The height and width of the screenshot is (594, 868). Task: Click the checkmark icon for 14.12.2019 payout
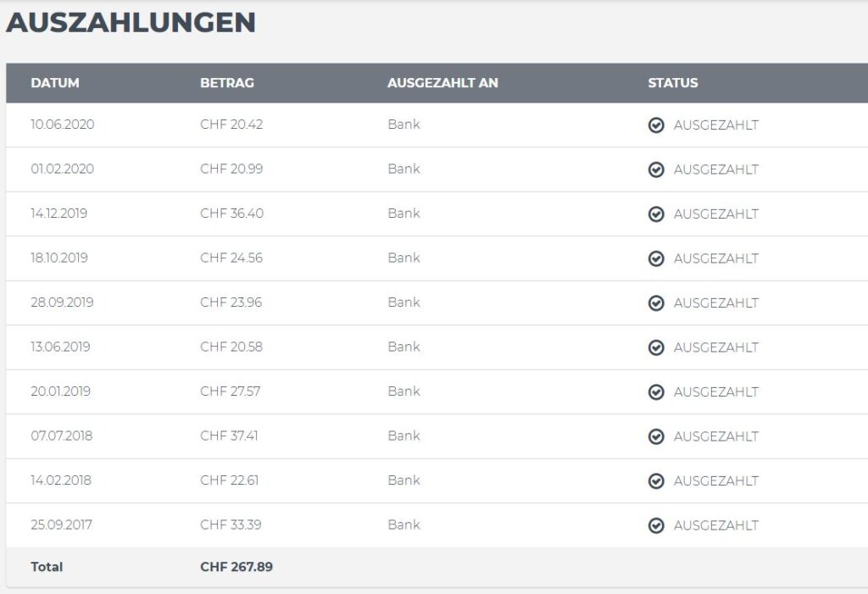pos(656,214)
